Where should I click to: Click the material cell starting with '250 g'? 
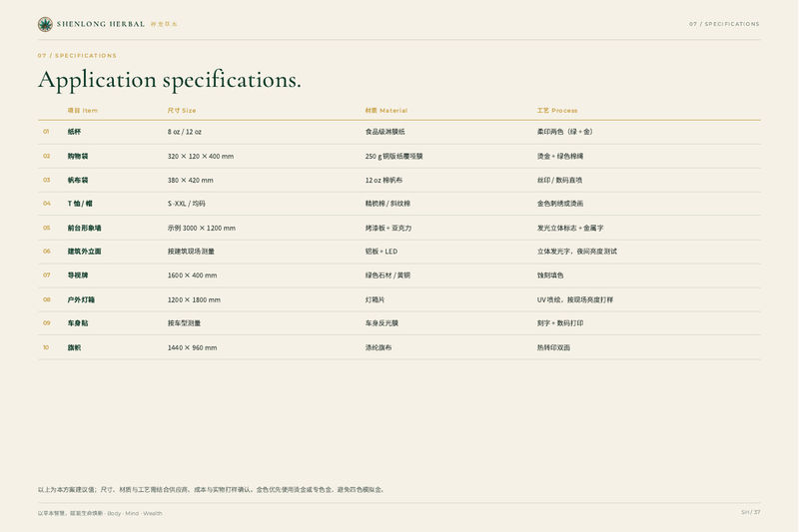[394, 157]
